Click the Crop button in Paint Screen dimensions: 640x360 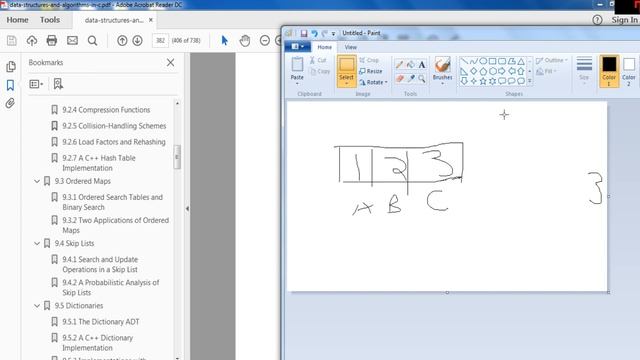click(369, 60)
